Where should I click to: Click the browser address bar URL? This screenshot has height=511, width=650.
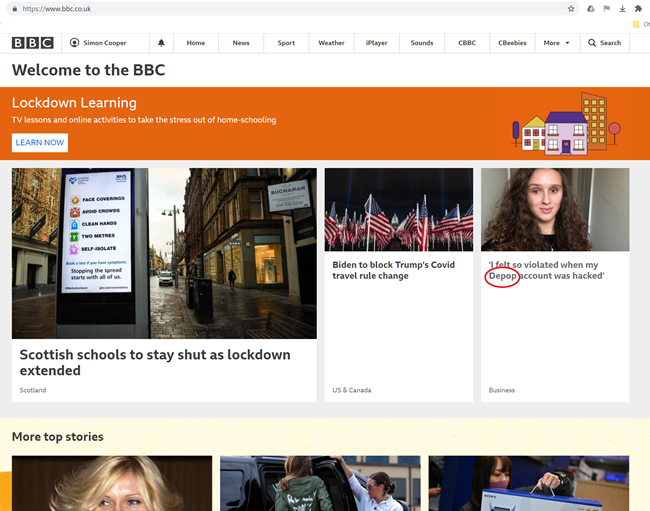point(57,9)
